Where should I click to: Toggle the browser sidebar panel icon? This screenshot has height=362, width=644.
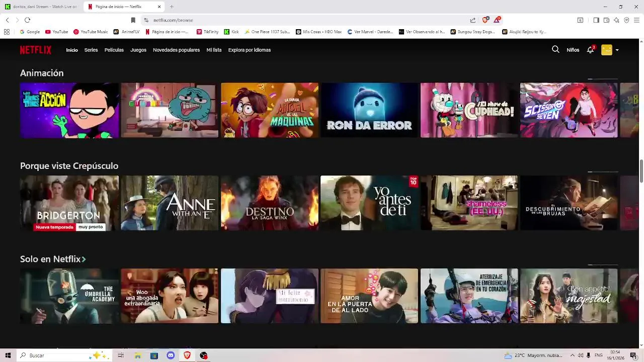596,20
